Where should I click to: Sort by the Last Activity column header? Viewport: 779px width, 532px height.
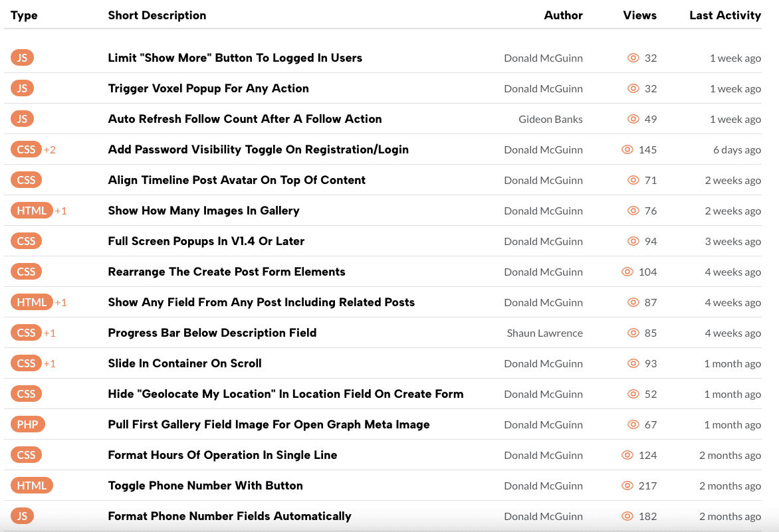tap(724, 15)
